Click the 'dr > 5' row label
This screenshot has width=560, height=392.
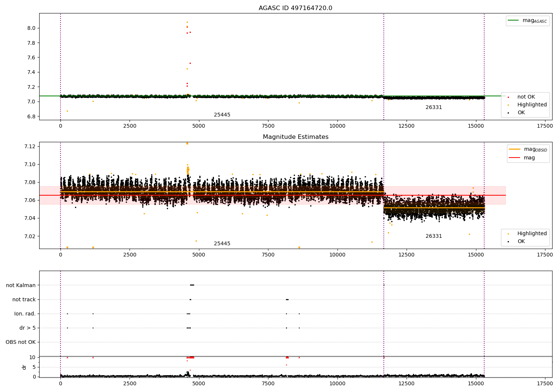pos(28,328)
